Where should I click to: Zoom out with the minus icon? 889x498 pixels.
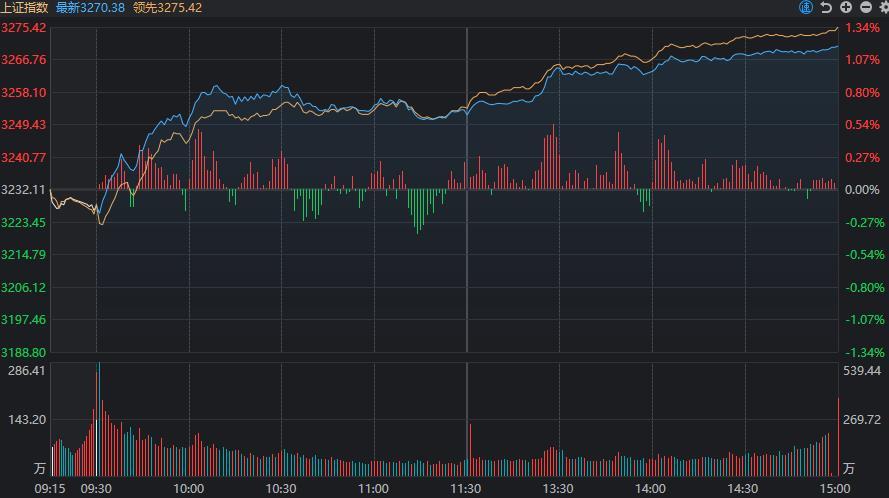coord(864,7)
